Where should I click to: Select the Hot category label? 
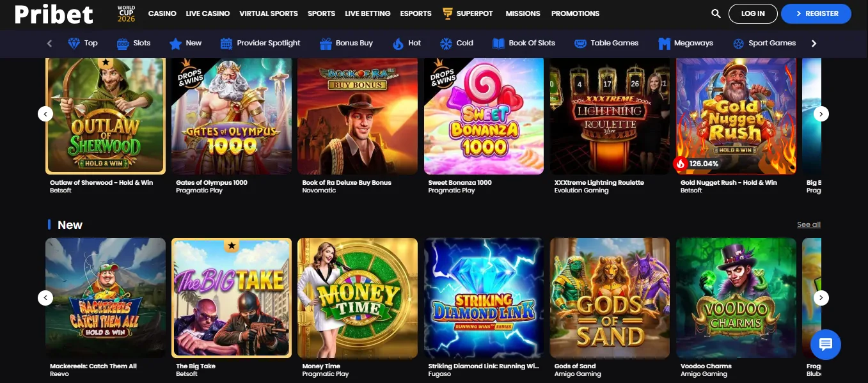point(414,43)
